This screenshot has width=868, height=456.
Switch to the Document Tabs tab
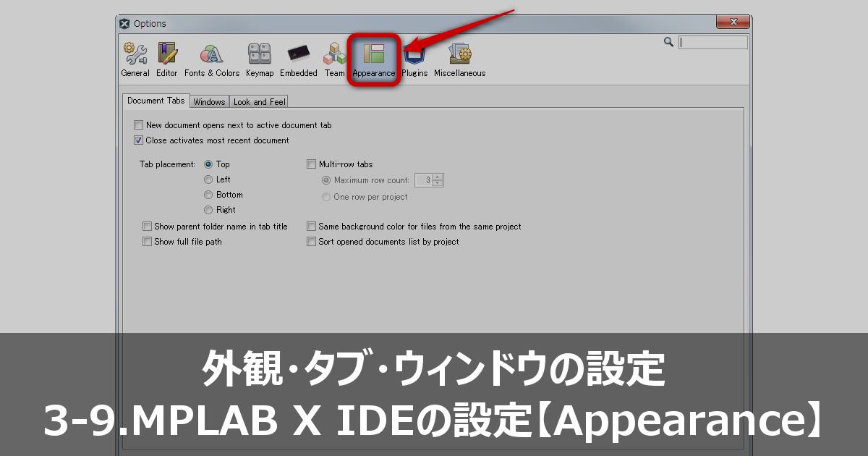pyautogui.click(x=156, y=101)
